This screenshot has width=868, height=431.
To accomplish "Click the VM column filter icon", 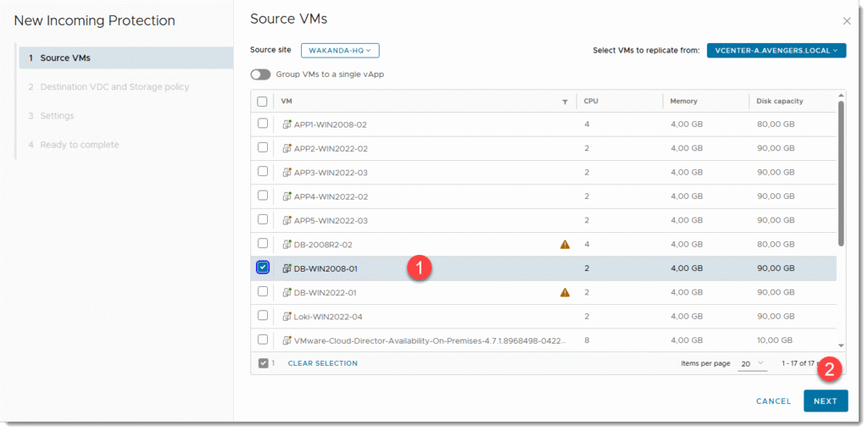I will coord(565,102).
